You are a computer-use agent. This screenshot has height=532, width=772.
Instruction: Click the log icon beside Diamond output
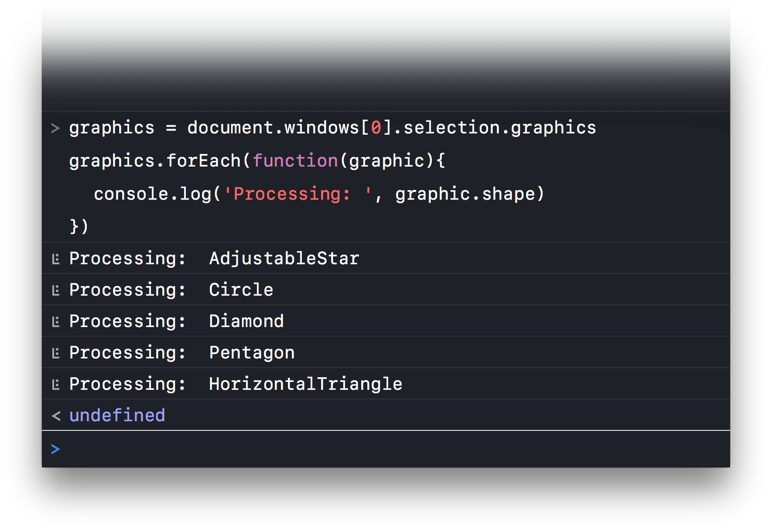tap(55, 322)
